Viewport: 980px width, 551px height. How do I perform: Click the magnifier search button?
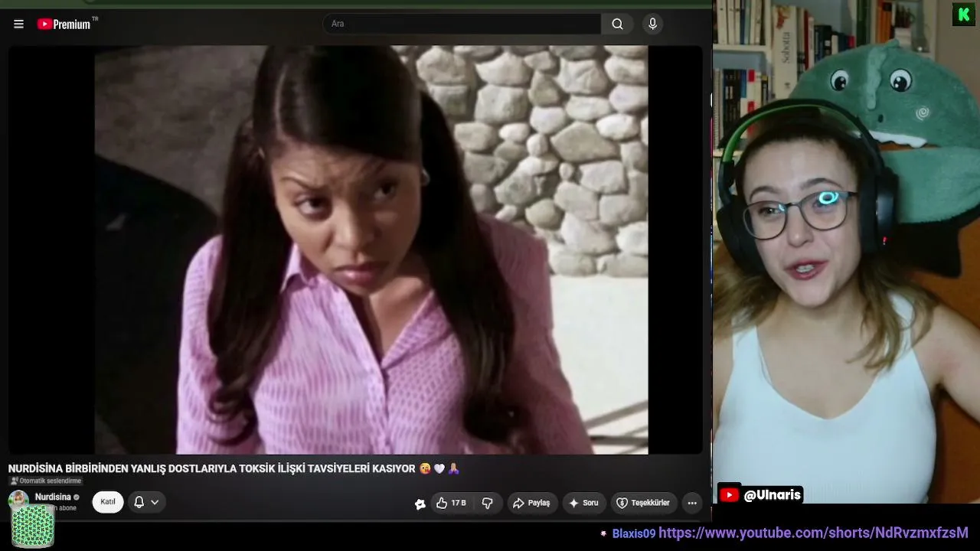click(x=617, y=24)
